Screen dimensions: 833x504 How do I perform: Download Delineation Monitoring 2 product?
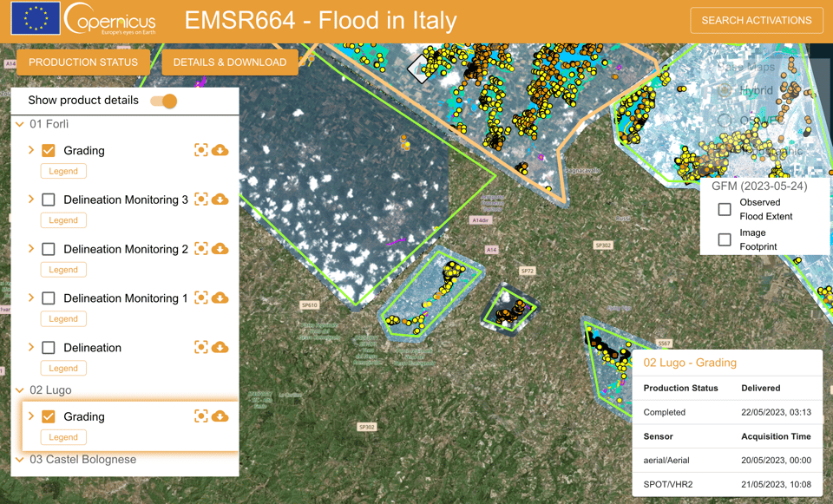(x=220, y=249)
